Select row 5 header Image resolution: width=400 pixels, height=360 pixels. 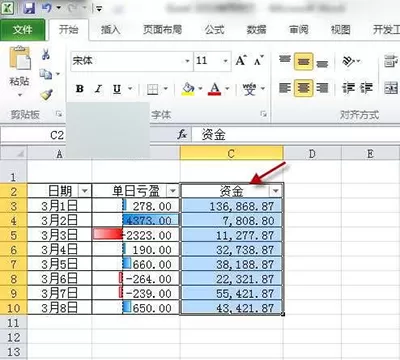[13, 235]
